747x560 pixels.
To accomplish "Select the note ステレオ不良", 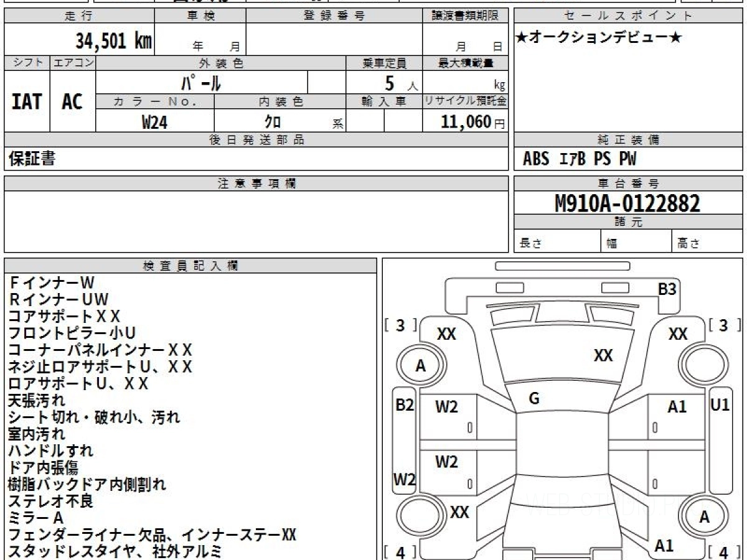I will pos(50,501).
